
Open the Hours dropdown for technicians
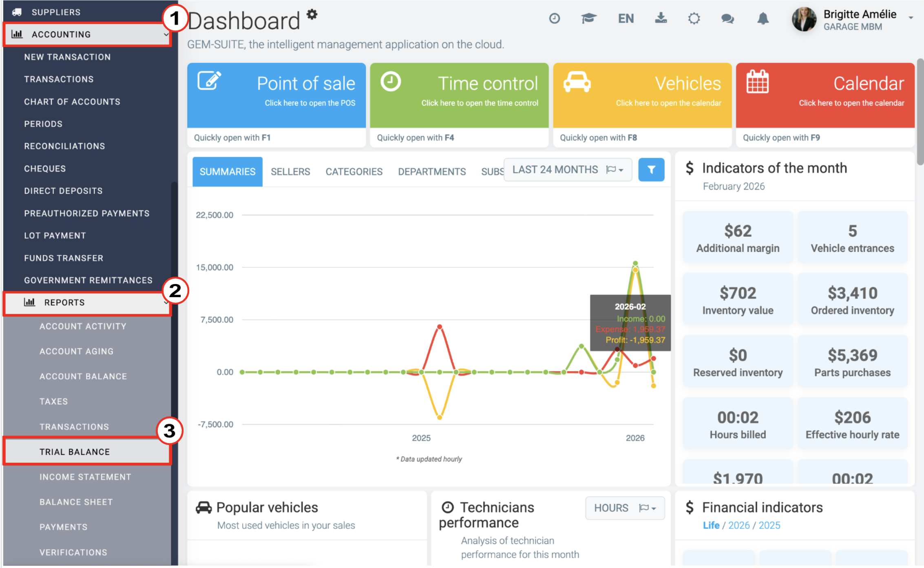click(x=625, y=508)
